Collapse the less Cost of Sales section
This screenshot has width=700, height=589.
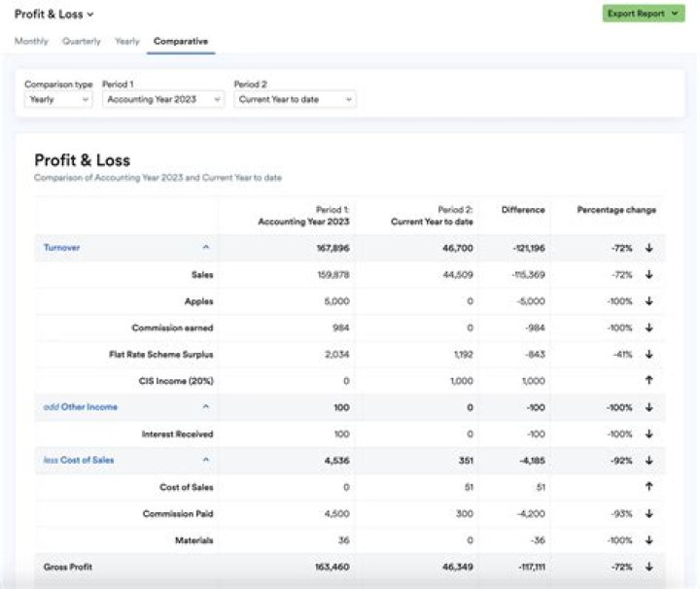pyautogui.click(x=205, y=461)
